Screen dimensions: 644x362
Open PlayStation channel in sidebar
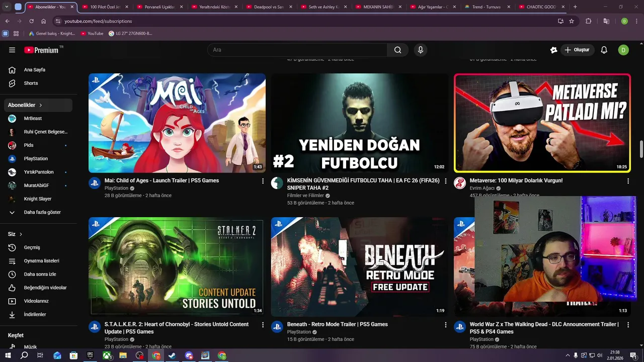[39, 158]
